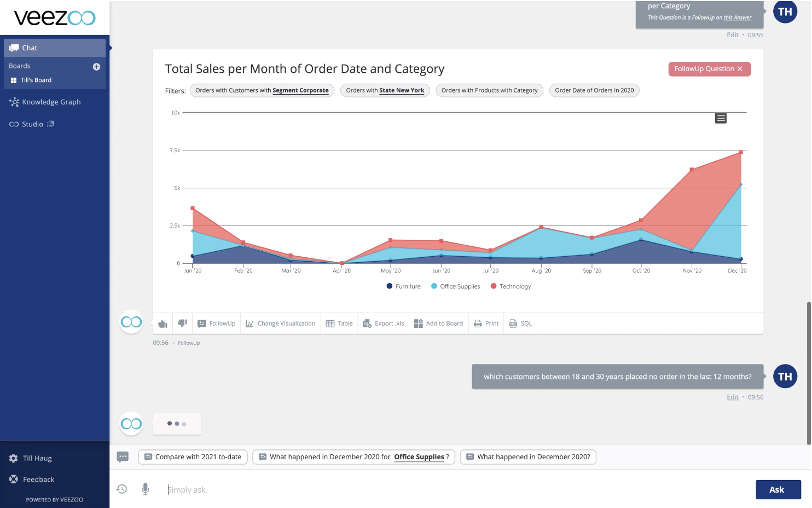Click the suggestions chat bubble icon

(x=123, y=457)
